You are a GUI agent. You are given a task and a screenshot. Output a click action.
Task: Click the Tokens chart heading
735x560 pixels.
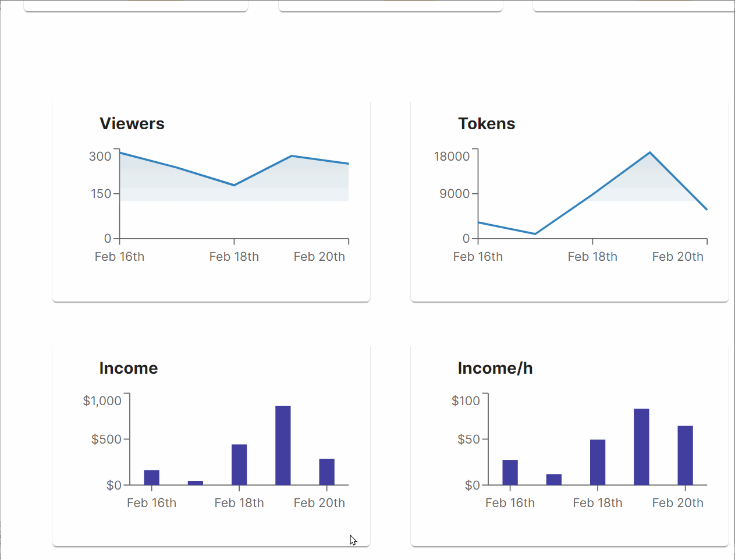[487, 123]
